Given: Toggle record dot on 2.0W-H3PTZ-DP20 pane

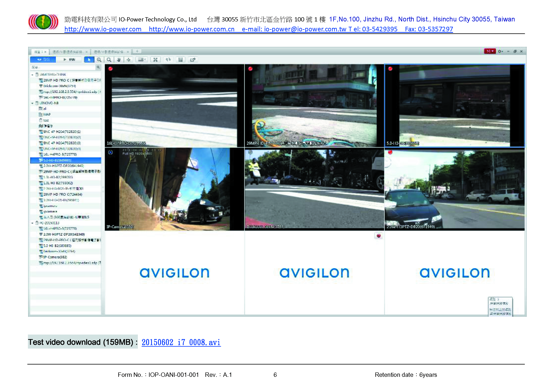Looking at the screenshot, I should click(x=390, y=152).
